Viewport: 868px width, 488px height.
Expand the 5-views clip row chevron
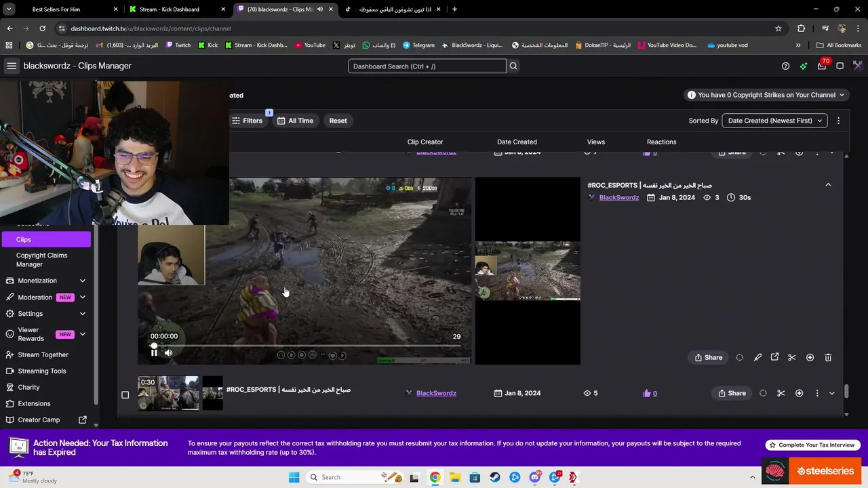[832, 393]
